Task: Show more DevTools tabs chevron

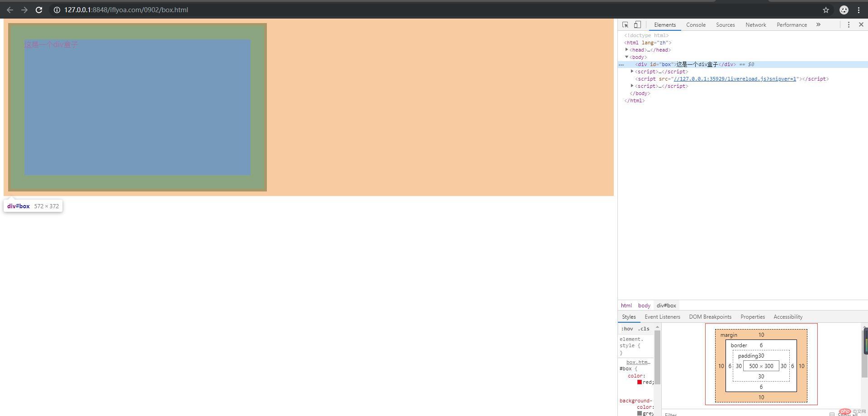Action: pos(818,25)
